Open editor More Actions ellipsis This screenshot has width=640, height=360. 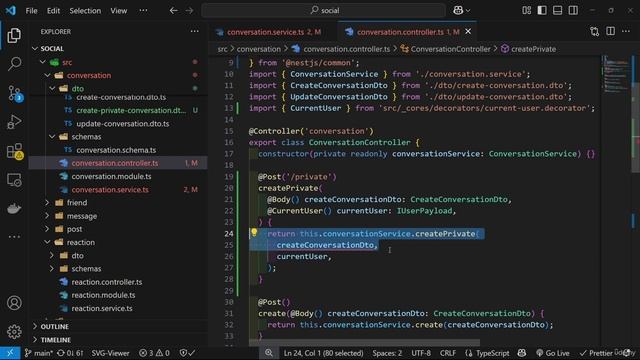pyautogui.click(x=626, y=31)
